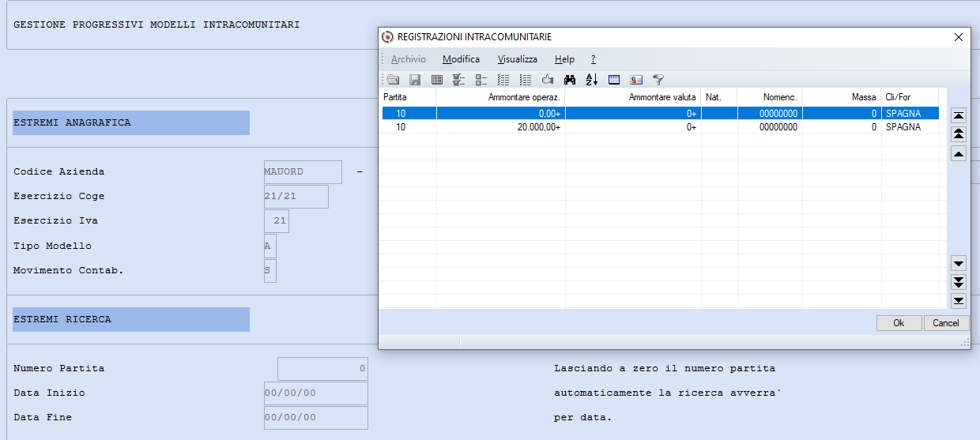Click the Cancel button
The image size is (980, 440).
946,323
